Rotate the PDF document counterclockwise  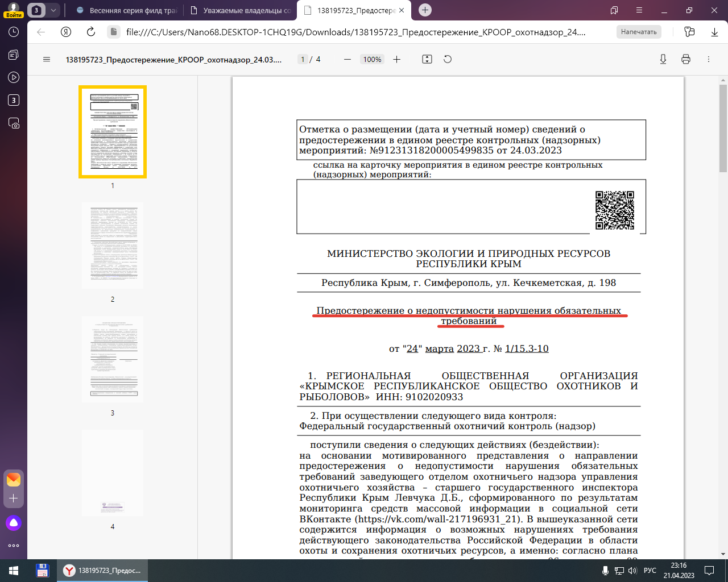tap(448, 59)
